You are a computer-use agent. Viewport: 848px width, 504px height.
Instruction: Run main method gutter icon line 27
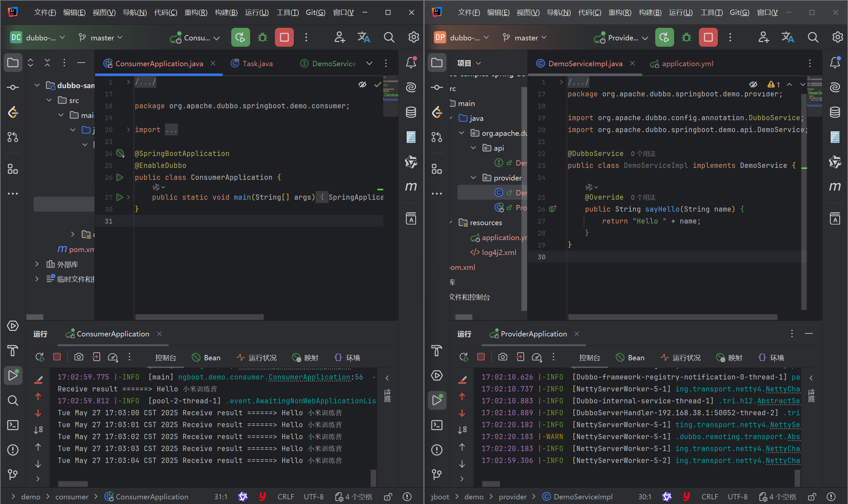[x=120, y=197]
